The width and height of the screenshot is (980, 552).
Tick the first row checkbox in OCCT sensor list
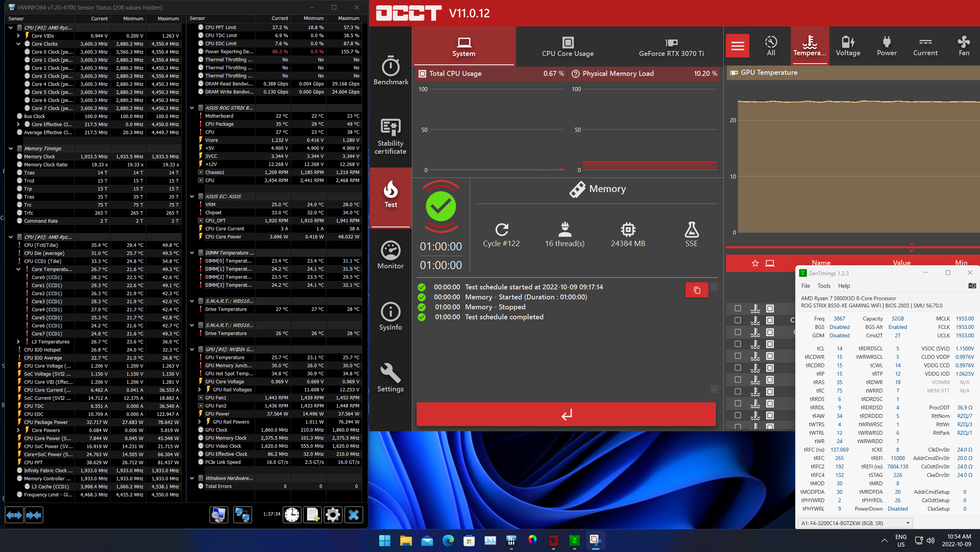coord(737,308)
